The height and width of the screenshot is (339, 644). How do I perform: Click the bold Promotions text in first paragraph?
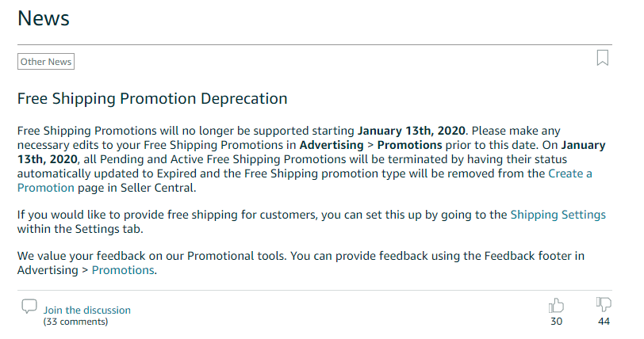point(409,145)
